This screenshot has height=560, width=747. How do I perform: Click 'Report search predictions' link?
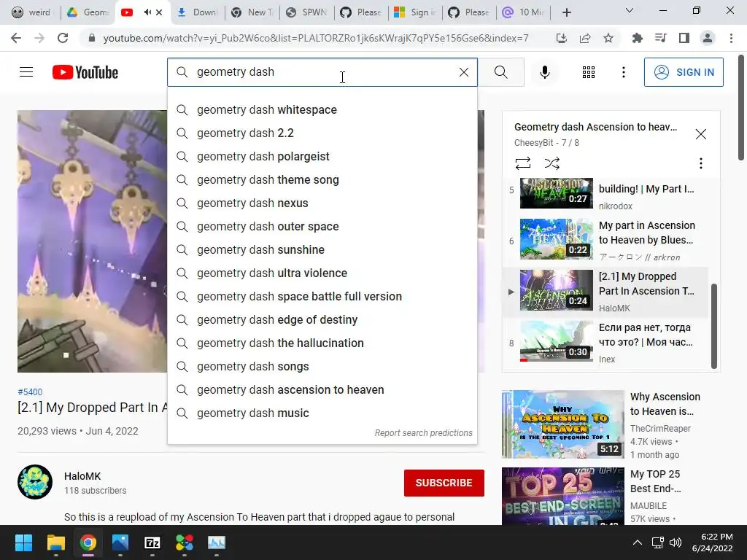(423, 433)
